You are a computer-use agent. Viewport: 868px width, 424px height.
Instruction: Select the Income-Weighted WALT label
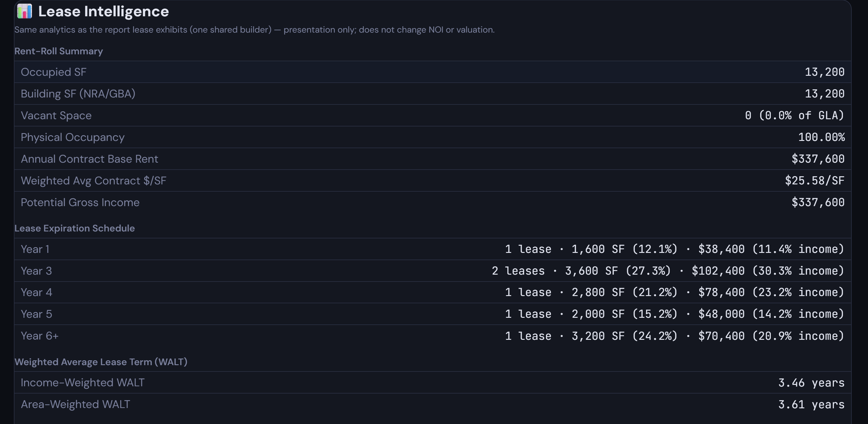(83, 383)
